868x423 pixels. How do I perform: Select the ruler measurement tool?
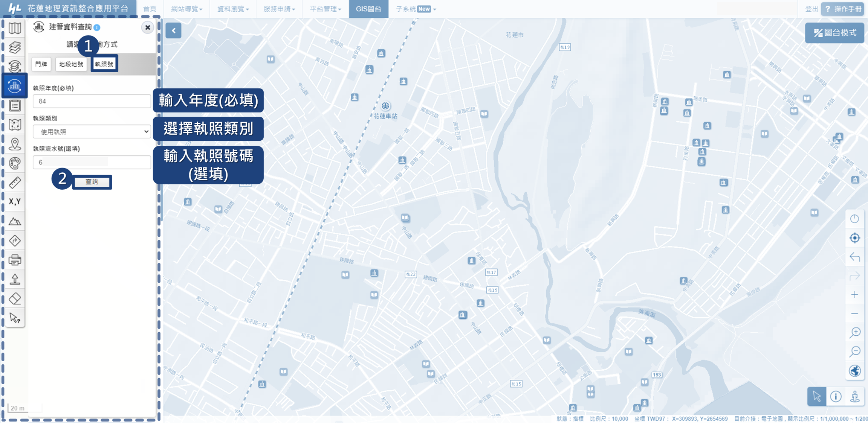pos(15,183)
